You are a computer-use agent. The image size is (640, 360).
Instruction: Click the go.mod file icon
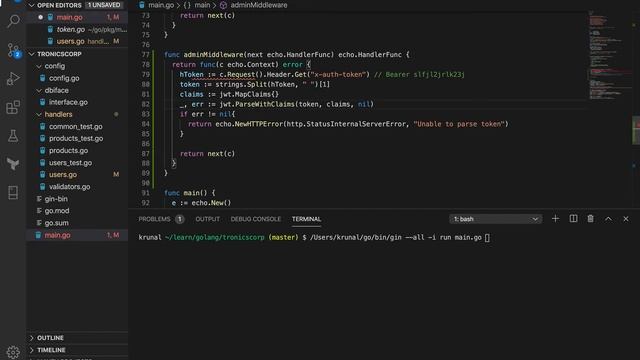[x=39, y=211]
